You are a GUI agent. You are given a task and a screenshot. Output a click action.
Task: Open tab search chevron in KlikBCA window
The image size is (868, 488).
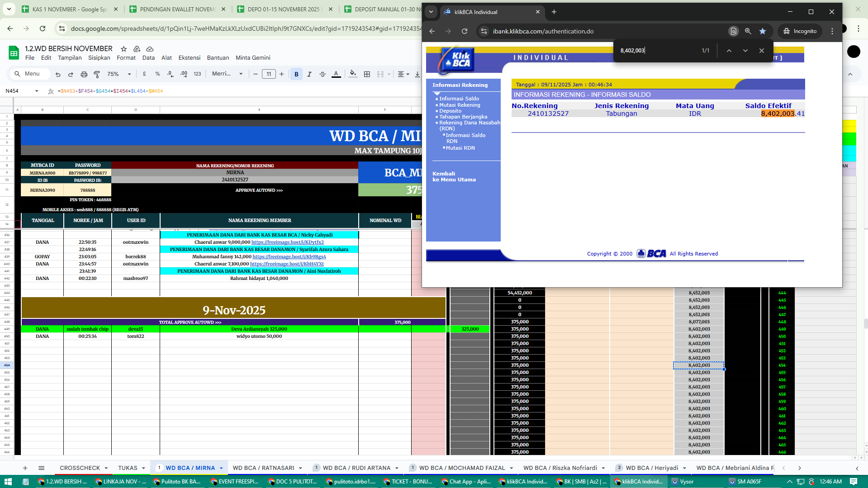[x=431, y=12]
